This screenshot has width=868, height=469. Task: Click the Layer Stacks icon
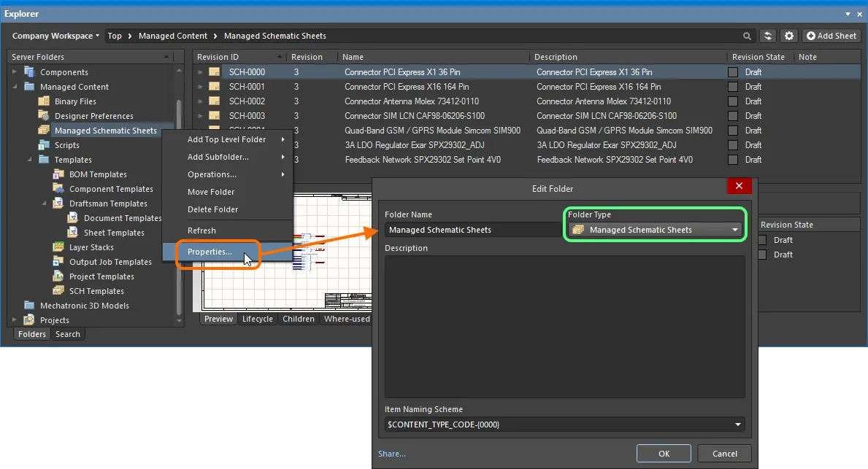click(58, 247)
